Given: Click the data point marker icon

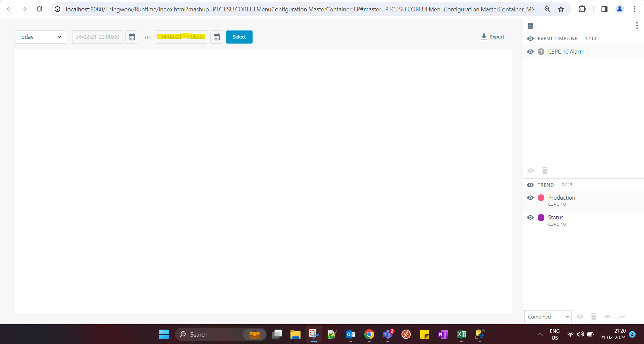Looking at the screenshot, I should [x=608, y=317].
